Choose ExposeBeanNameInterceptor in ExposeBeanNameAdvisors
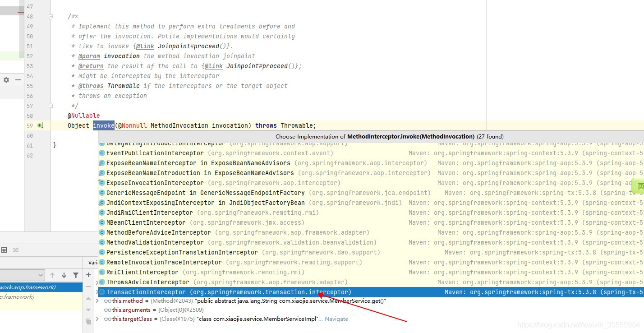This screenshot has height=333, width=644. click(371, 163)
